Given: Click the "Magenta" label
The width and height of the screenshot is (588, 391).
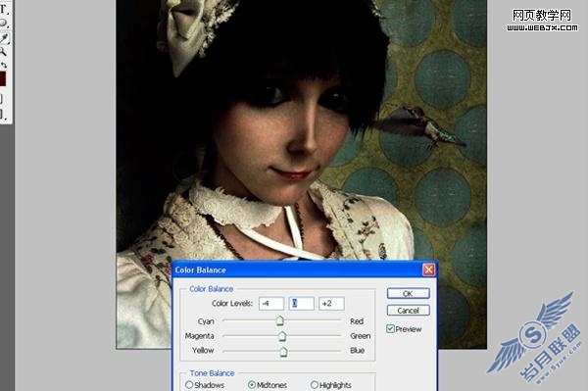Looking at the screenshot, I should point(200,336).
